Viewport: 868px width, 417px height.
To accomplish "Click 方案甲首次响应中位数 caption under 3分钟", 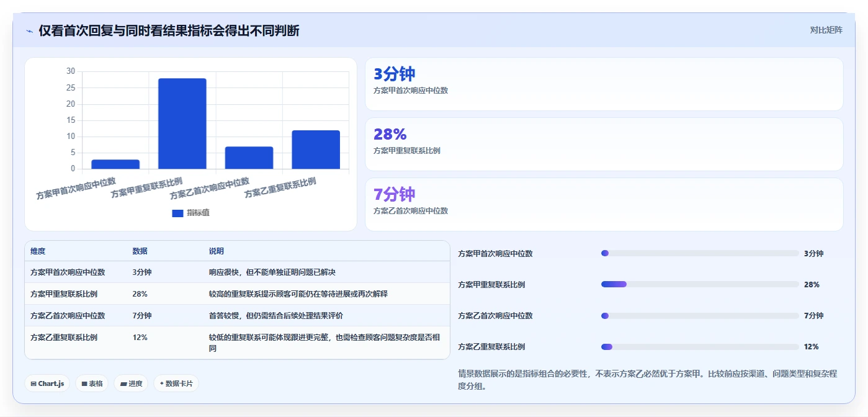I will click(x=411, y=90).
